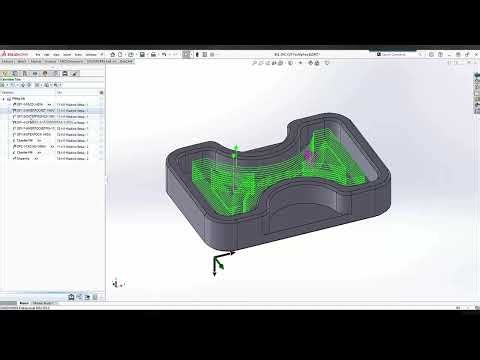Open the Edit menu
Viewport: 480px width, 360px height.
coord(47,54)
